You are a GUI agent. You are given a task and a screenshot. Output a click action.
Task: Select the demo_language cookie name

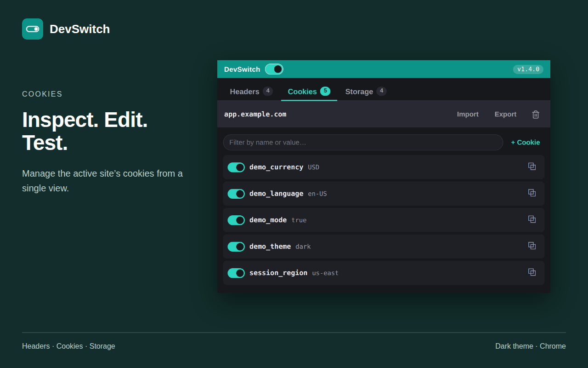[276, 194]
